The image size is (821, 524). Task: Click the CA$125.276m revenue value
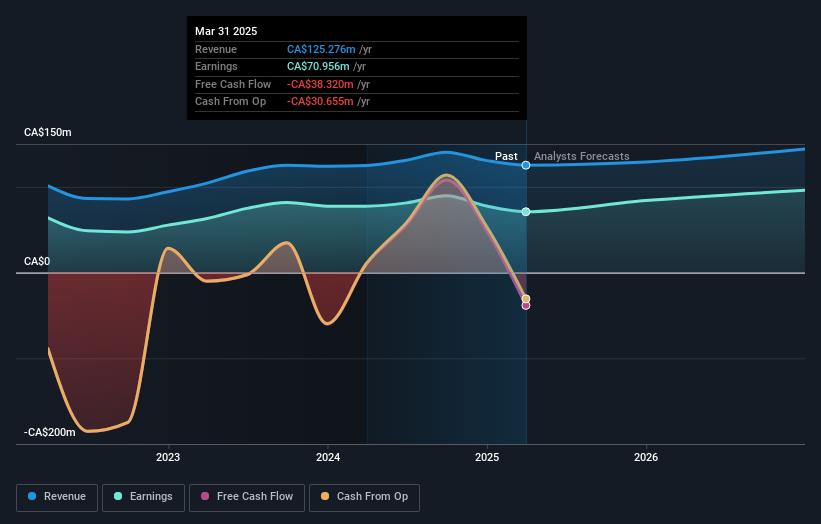321,49
